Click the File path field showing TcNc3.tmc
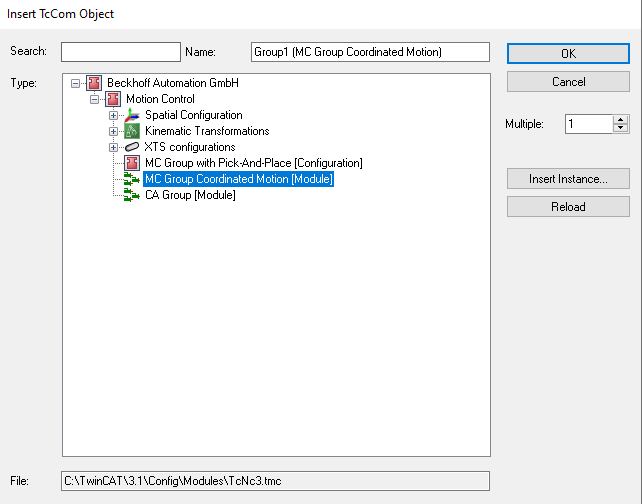The width and height of the screenshot is (642, 504). [x=275, y=481]
